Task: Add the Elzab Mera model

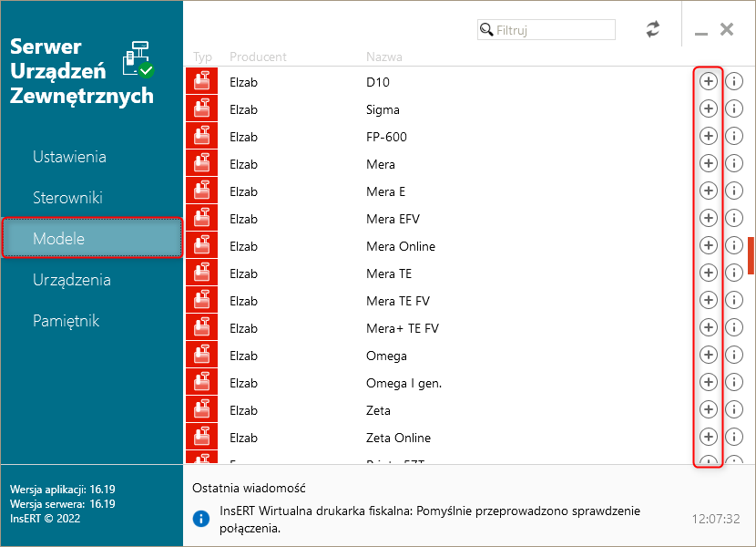Action: click(708, 164)
